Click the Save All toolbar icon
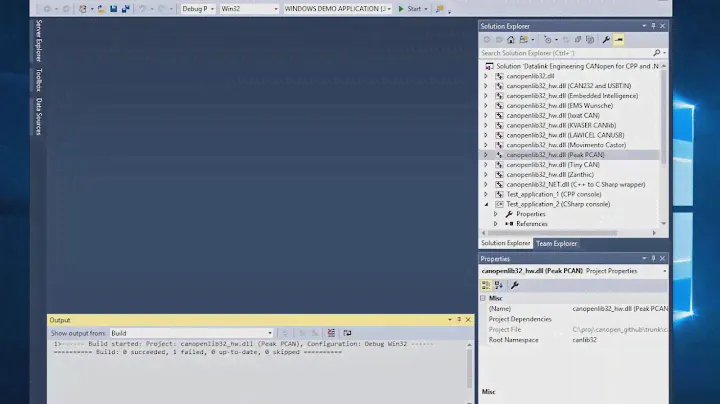 (x=123, y=9)
